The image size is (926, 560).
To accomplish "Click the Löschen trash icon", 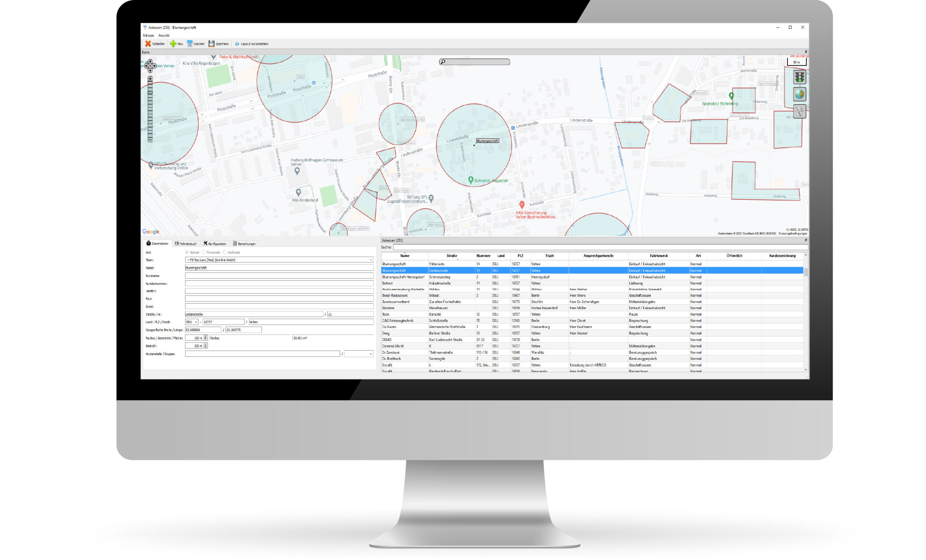I will pyautogui.click(x=190, y=44).
